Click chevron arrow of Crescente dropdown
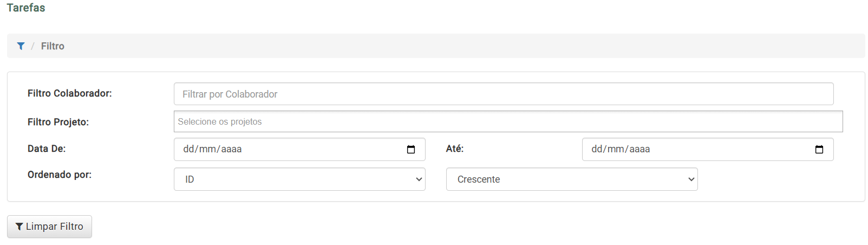868x245 pixels. click(691, 179)
